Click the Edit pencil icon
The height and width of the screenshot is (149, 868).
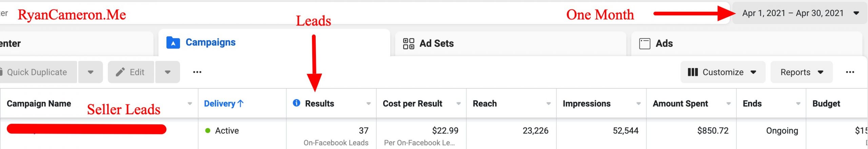point(120,72)
